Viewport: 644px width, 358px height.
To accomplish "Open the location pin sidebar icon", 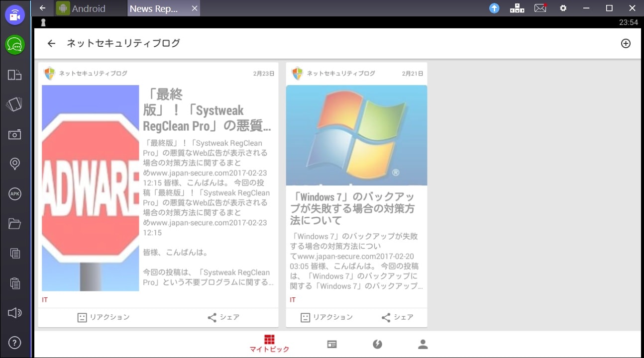I will pyautogui.click(x=15, y=164).
